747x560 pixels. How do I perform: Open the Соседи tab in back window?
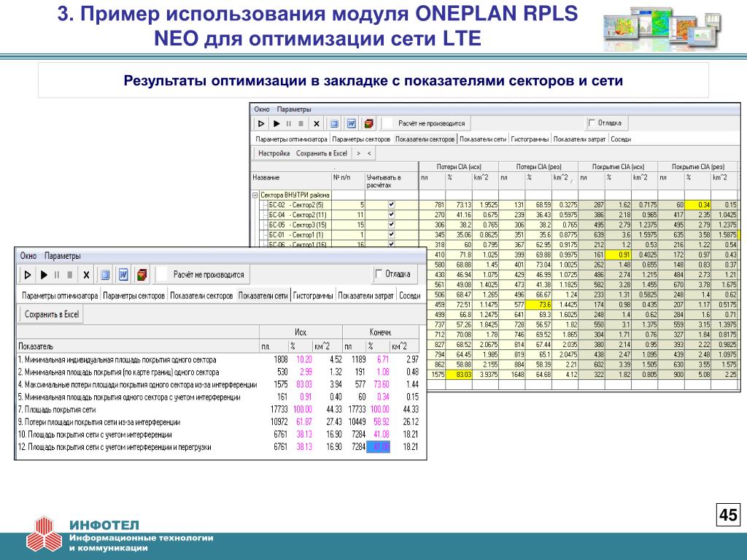(x=621, y=139)
